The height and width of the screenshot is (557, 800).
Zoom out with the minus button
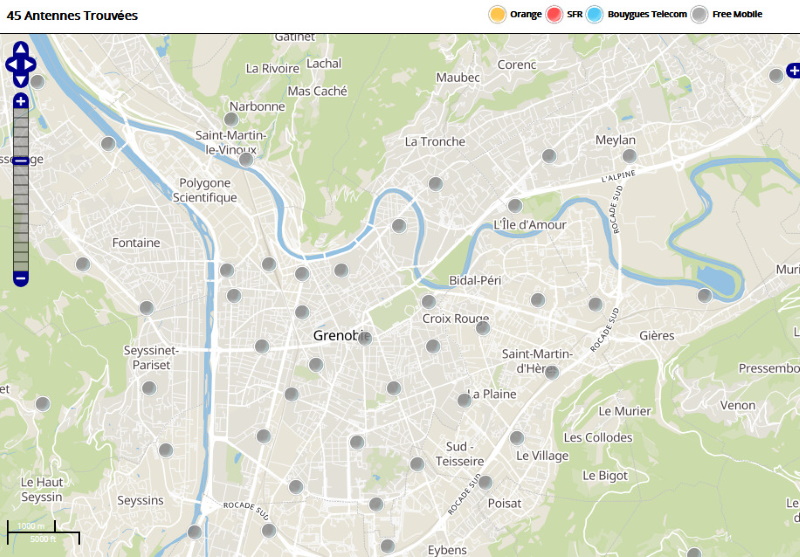pyautogui.click(x=21, y=277)
